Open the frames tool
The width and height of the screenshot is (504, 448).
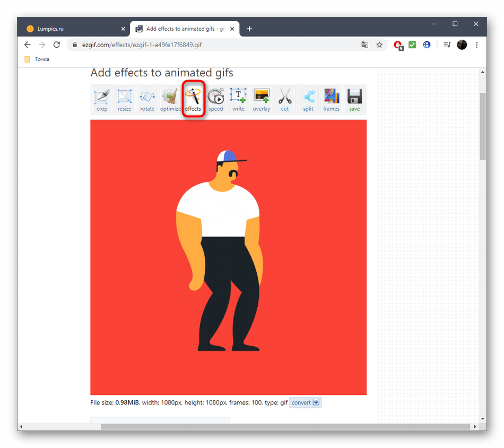[x=332, y=100]
